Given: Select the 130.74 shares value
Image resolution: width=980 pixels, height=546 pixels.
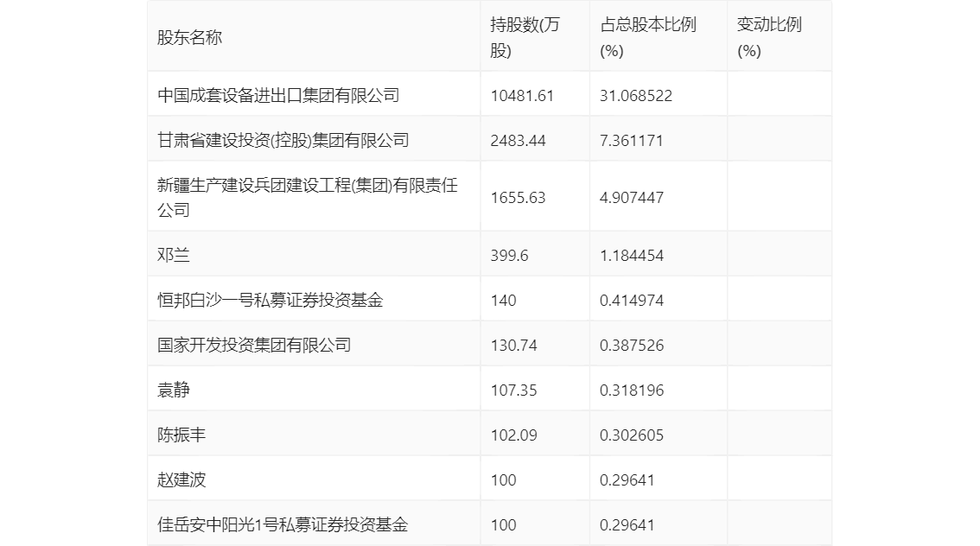Looking at the screenshot, I should pos(513,346).
